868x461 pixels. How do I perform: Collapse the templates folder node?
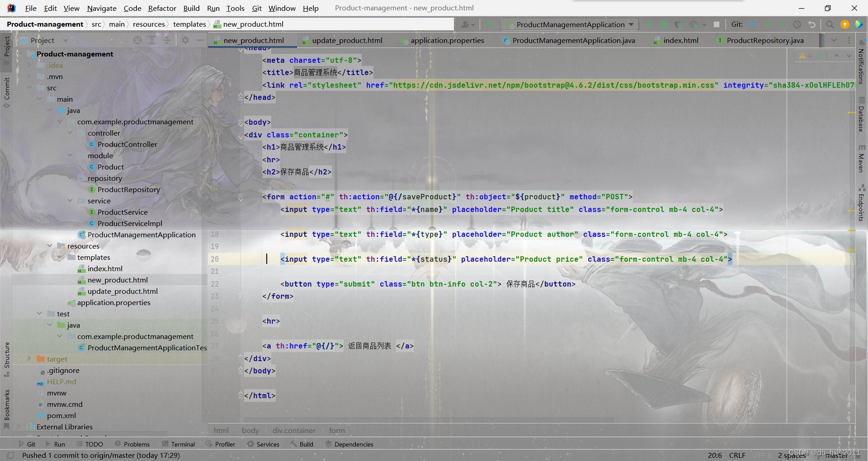pyautogui.click(x=60, y=257)
